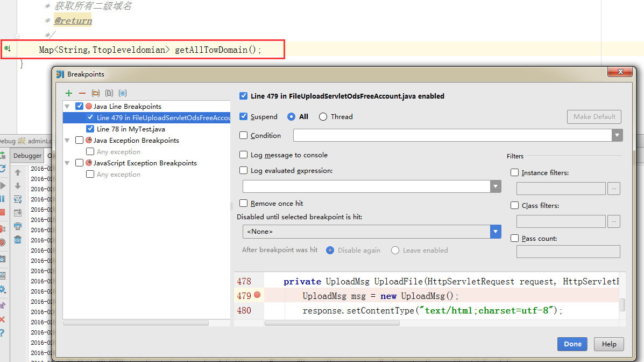Enable Class filters checkbox

click(x=515, y=205)
